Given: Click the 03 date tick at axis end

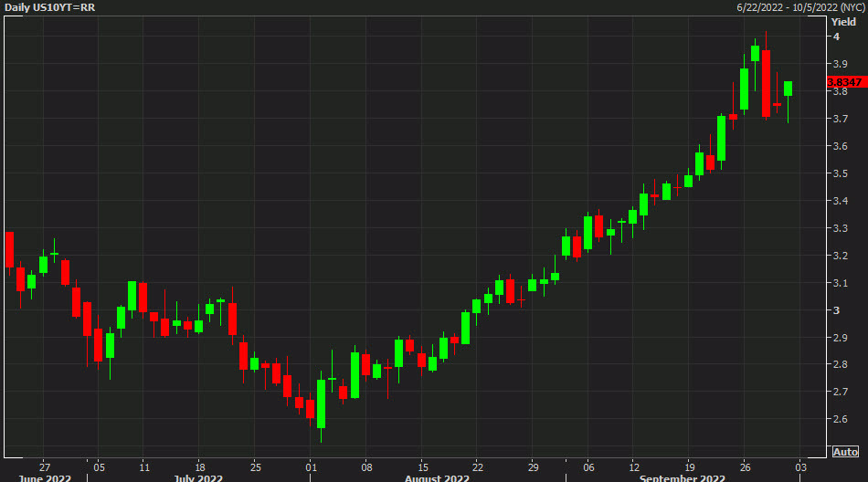Looking at the screenshot, I should pos(800,464).
